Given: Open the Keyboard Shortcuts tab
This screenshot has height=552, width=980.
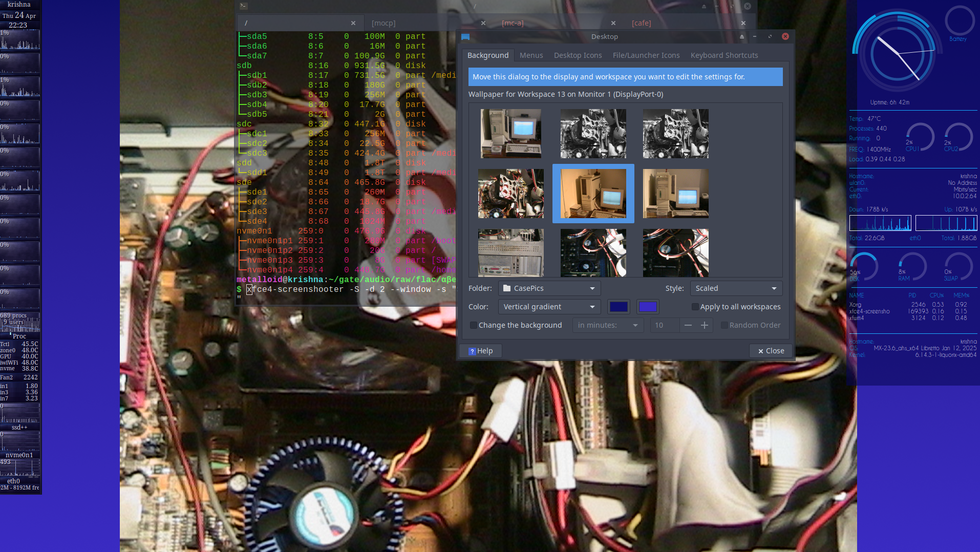Looking at the screenshot, I should click(724, 55).
